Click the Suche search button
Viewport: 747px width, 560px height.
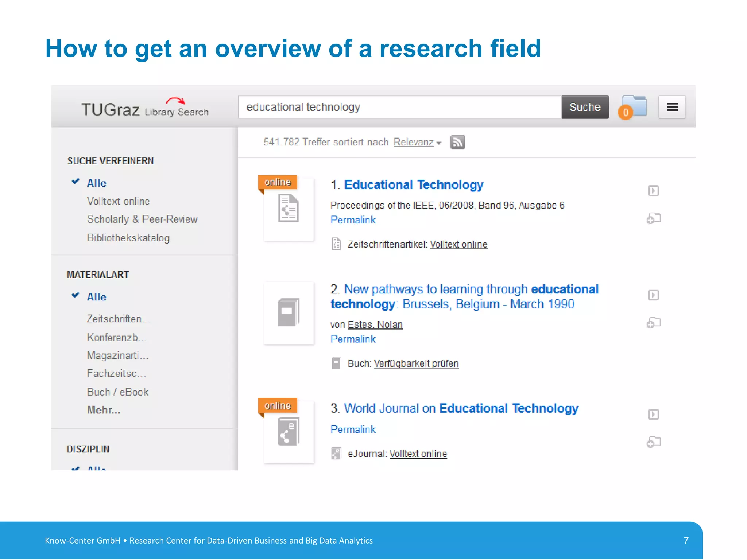pos(585,107)
